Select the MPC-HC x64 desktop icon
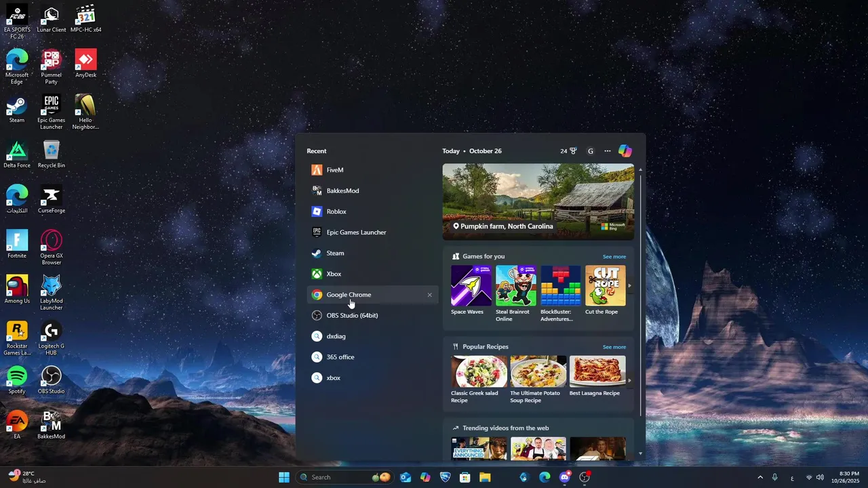This screenshot has width=868, height=488. click(85, 19)
